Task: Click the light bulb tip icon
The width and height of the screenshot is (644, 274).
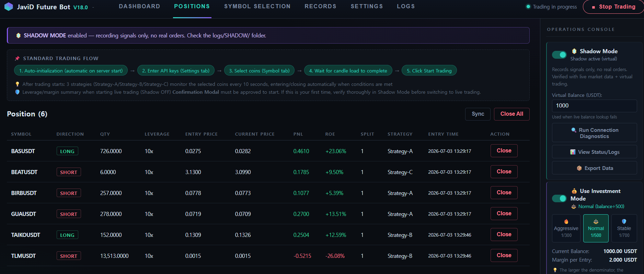Action: (x=18, y=84)
